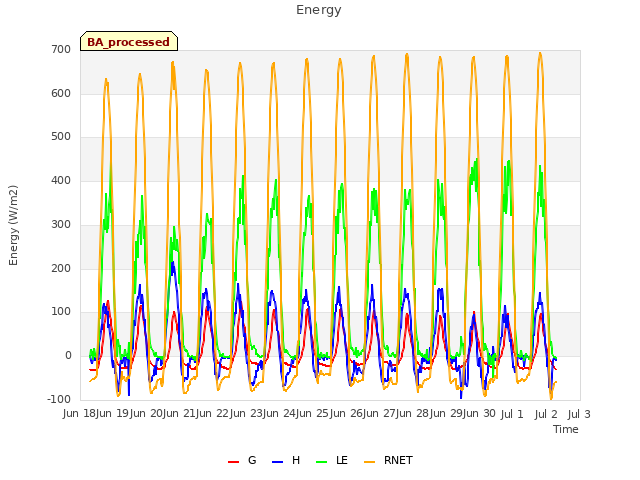Image resolution: width=640 pixels, height=480 pixels.
Task: Click the x-axis tick 'Jun 28'
Action: click(413, 414)
